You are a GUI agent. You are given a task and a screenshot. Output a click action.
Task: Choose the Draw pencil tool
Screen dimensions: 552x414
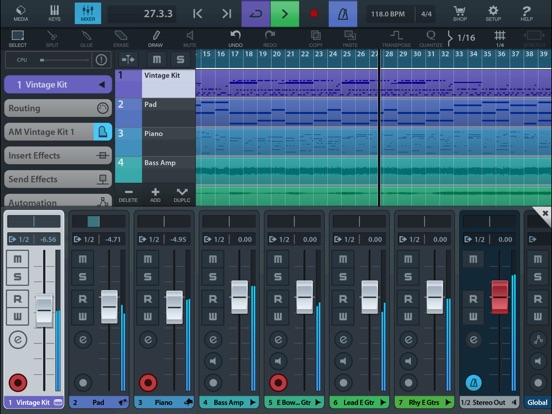tap(155, 39)
